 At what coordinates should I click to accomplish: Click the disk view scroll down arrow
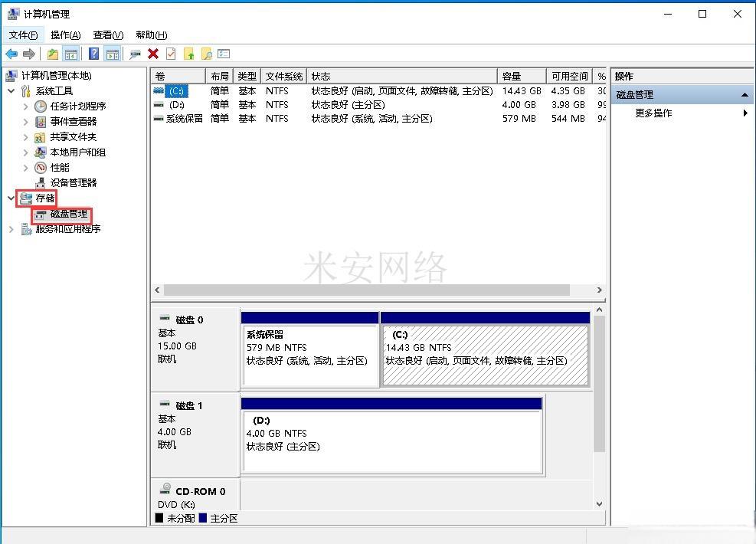[x=599, y=504]
